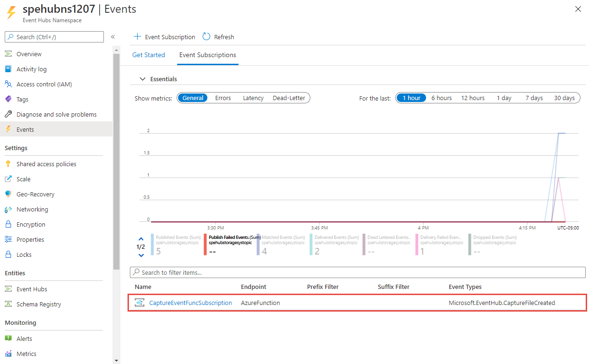Switch to the Event Subscriptions tab

pos(208,55)
